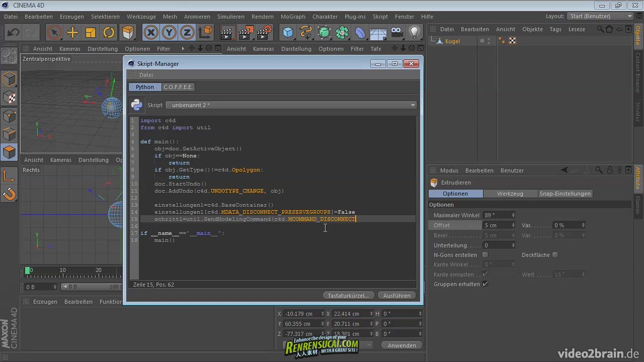
Task: Open the vertical Attribute side tab
Action: click(638, 178)
